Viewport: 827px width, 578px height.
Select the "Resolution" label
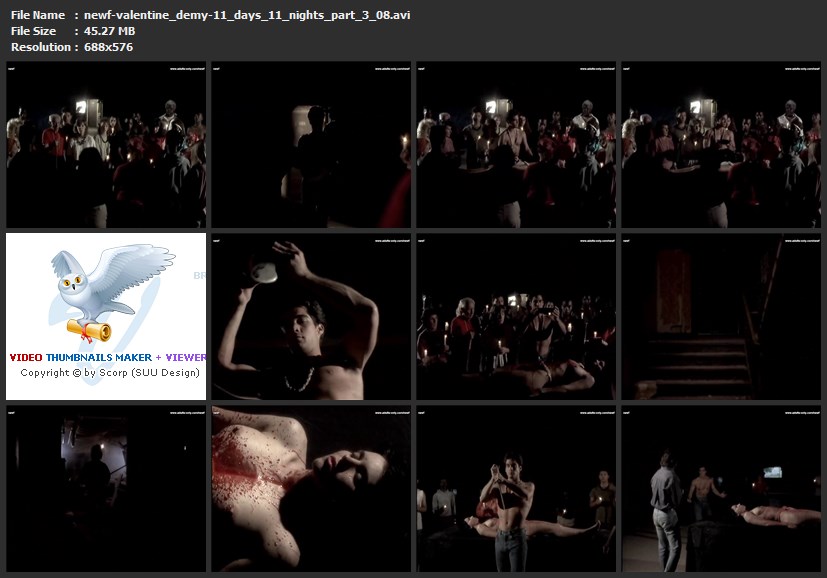[41, 47]
